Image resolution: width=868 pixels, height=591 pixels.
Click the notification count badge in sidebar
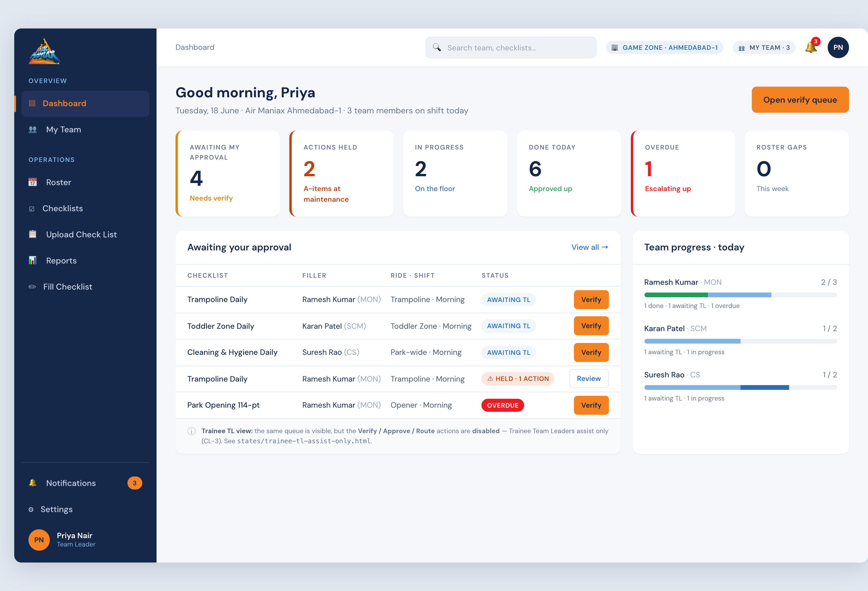click(135, 483)
